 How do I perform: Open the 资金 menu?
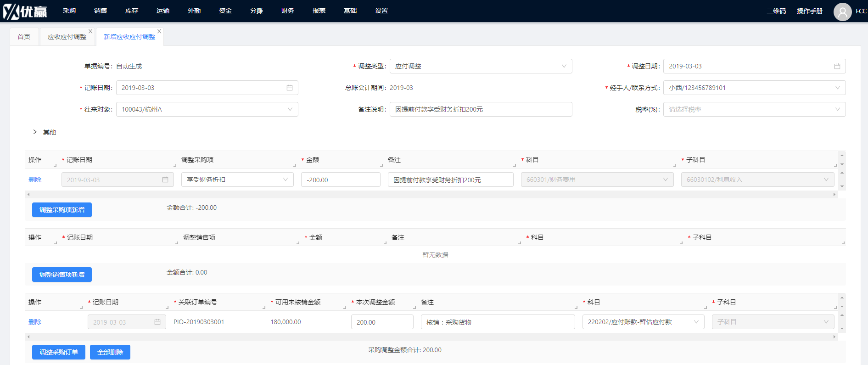[x=225, y=11]
